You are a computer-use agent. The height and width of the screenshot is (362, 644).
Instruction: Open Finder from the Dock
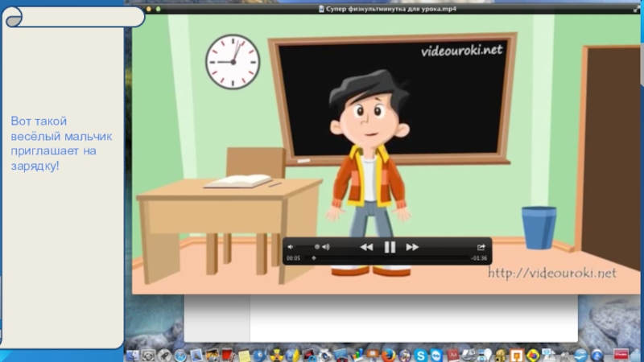(x=132, y=355)
